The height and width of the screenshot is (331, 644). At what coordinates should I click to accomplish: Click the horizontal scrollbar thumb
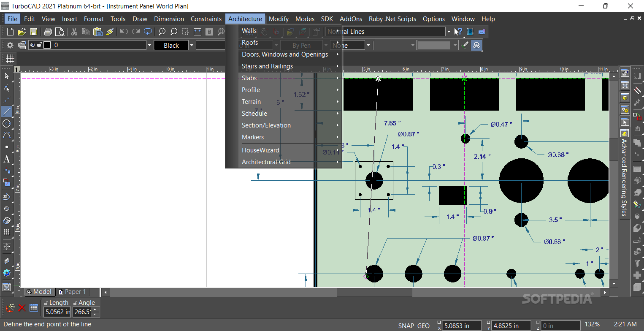[x=374, y=292]
